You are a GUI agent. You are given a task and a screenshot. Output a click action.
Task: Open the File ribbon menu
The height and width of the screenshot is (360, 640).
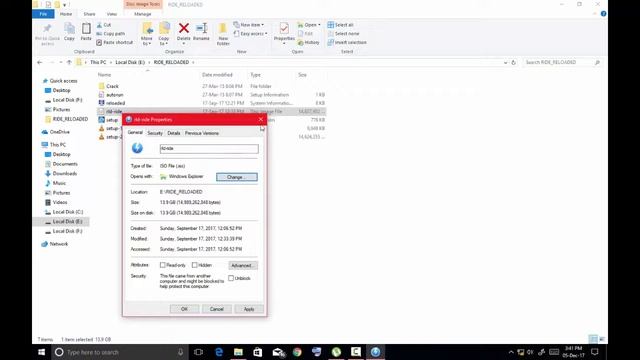click(43, 14)
